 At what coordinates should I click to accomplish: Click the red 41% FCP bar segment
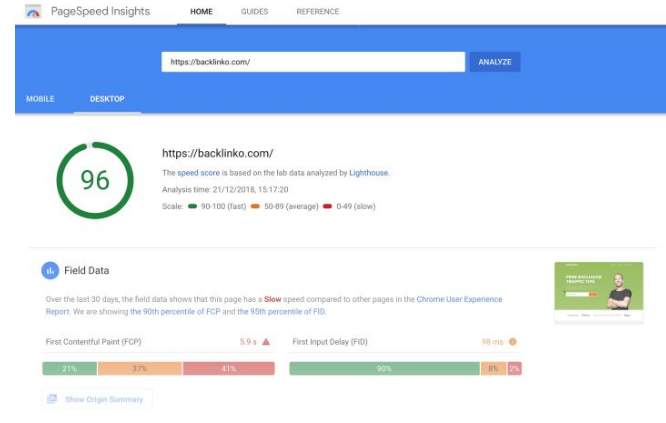coord(229,368)
